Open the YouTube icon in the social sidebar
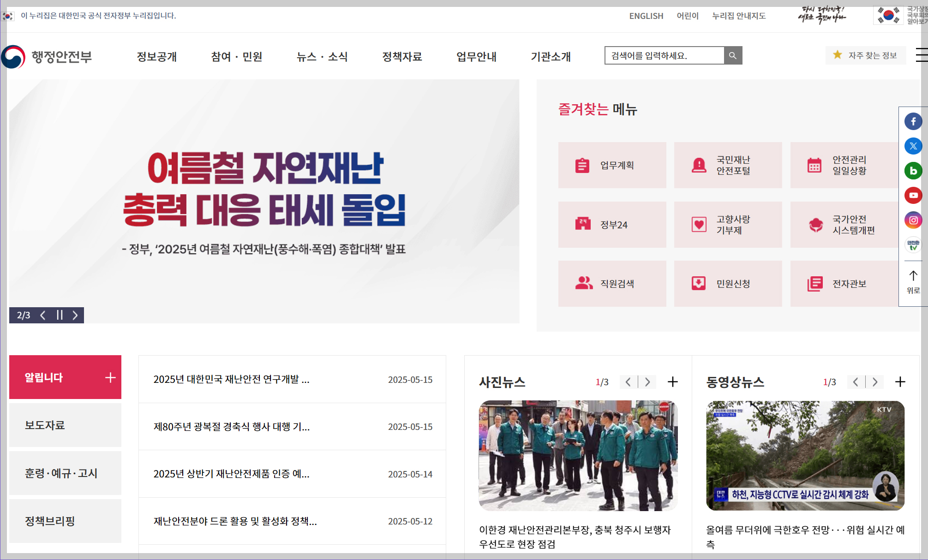Viewport: 928px width, 560px height. coord(913,195)
